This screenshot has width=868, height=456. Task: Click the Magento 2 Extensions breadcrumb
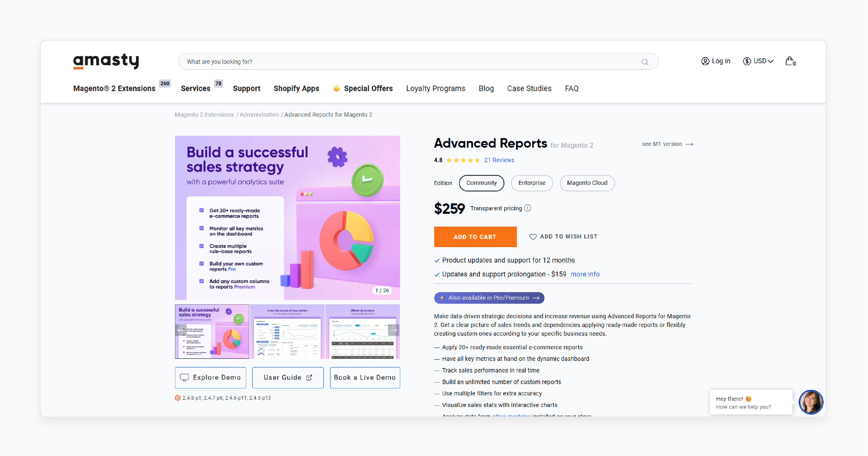pos(204,115)
